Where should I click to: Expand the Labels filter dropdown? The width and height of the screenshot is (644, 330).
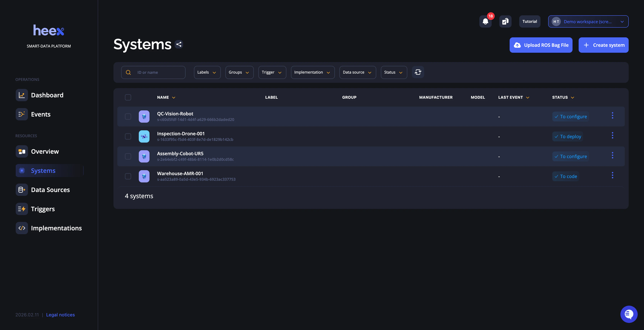pyautogui.click(x=207, y=72)
